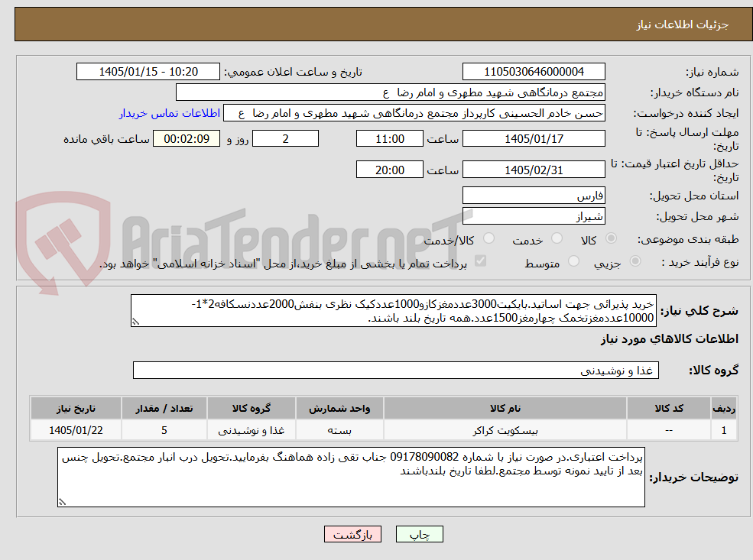Viewport: 753px width, 560px height.
Task: Select the جزیی purchase type radio
Action: [x=635, y=261]
